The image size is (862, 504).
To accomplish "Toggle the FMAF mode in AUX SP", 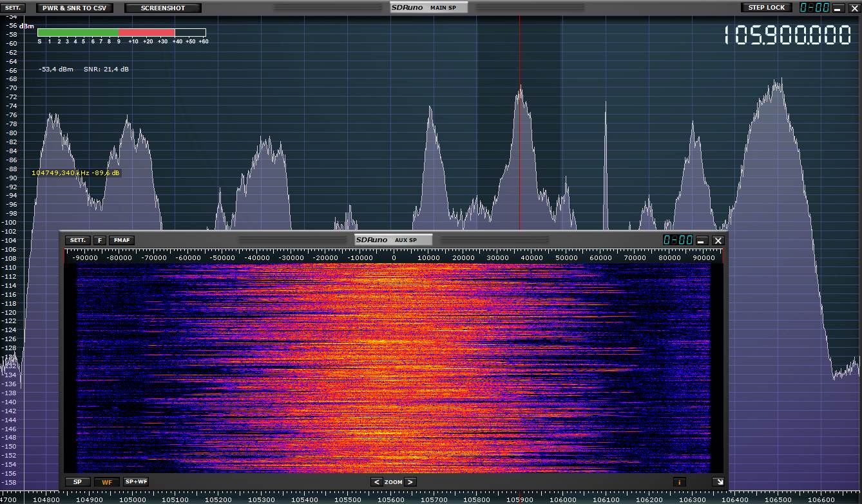I will 122,240.
